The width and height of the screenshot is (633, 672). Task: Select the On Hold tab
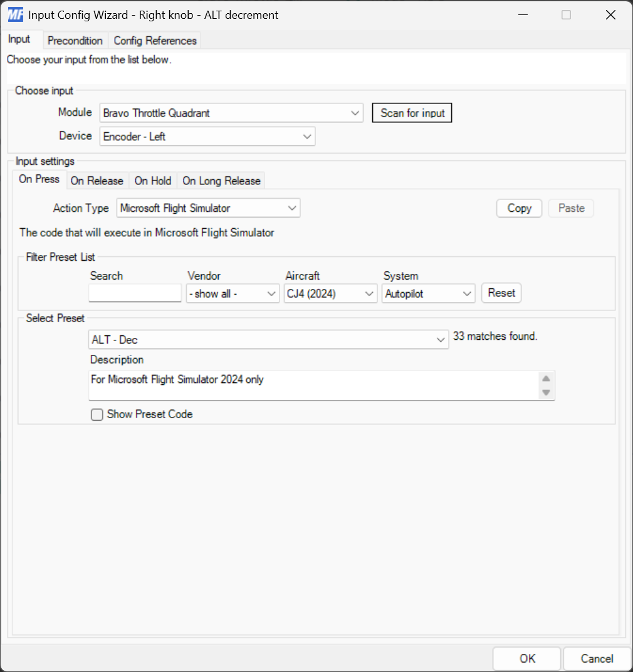(x=153, y=181)
